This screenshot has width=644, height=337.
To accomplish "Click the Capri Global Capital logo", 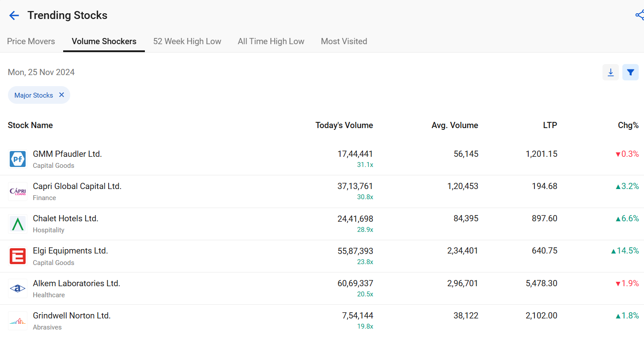I will tap(18, 191).
